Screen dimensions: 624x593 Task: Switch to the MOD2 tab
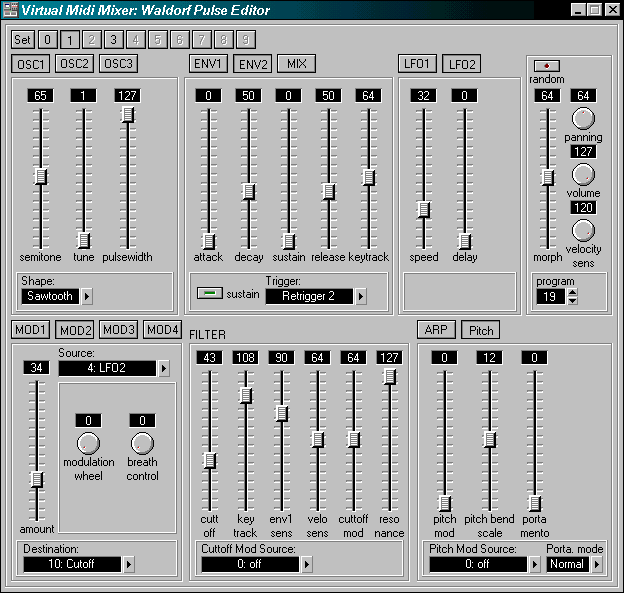(75, 330)
